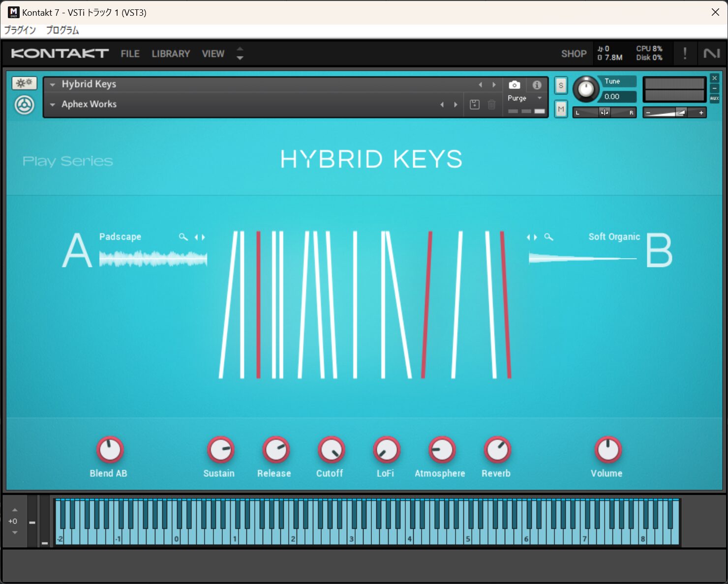Open the LIBRARY menu

coord(171,54)
